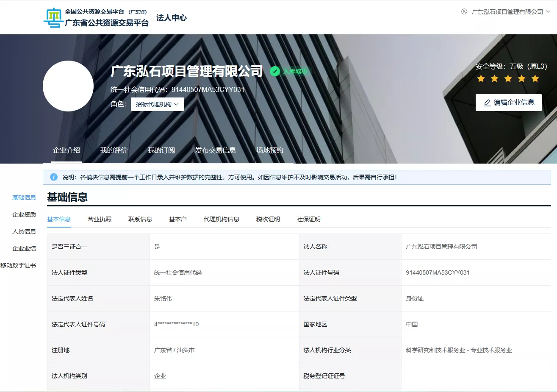This screenshot has width=557, height=392.
Task: Click the 税务登记证证号 label cell
Action: (x=350, y=376)
